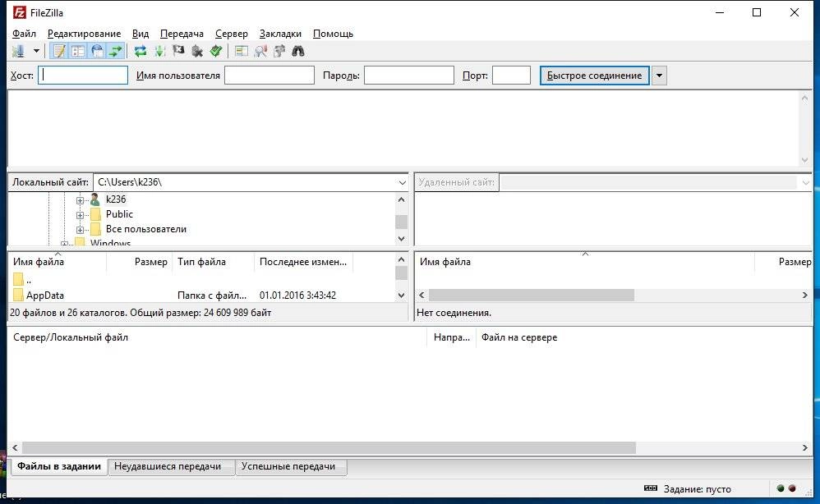
Task: Open directory listing filters dialog
Action: click(x=241, y=51)
